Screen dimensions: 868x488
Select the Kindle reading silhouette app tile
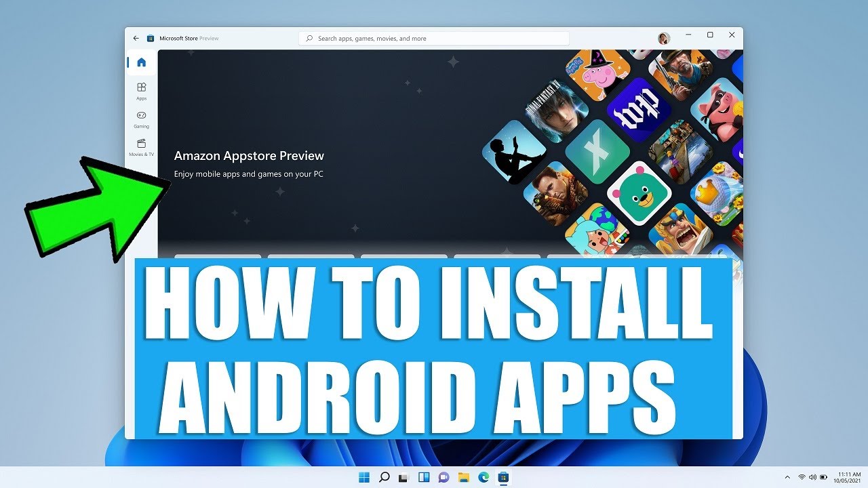pyautogui.click(x=515, y=152)
